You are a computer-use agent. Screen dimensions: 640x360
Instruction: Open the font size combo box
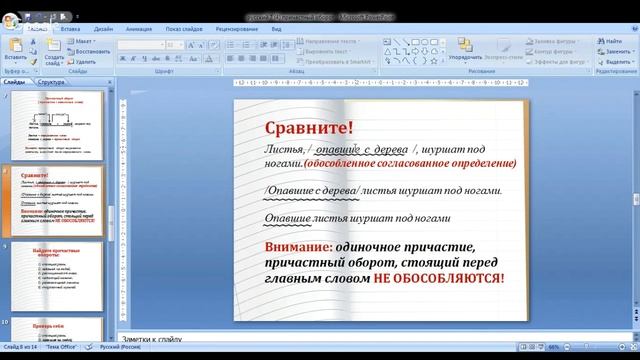pyautogui.click(x=175, y=45)
